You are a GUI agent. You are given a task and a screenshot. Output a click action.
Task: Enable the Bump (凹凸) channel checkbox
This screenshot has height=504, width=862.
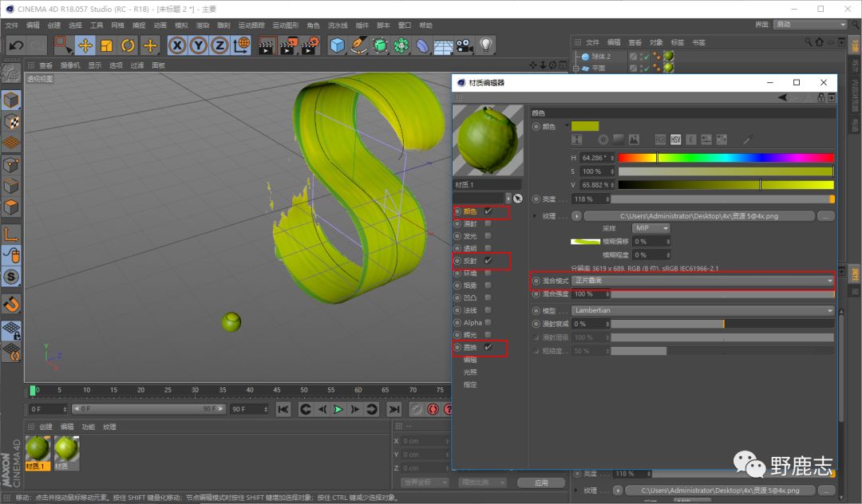[488, 297]
